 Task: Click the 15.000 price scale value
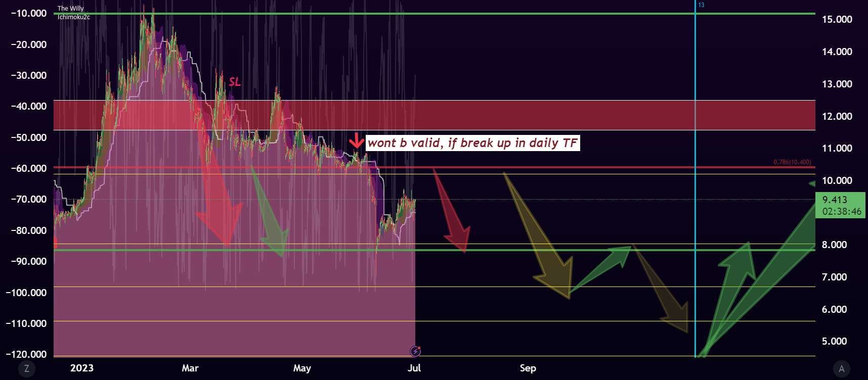[x=837, y=19]
